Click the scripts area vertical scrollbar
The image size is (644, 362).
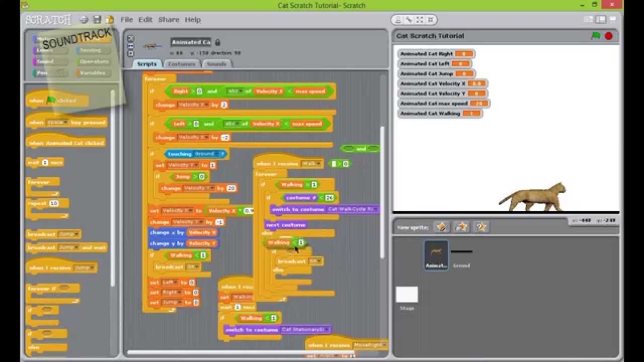[x=382, y=192]
